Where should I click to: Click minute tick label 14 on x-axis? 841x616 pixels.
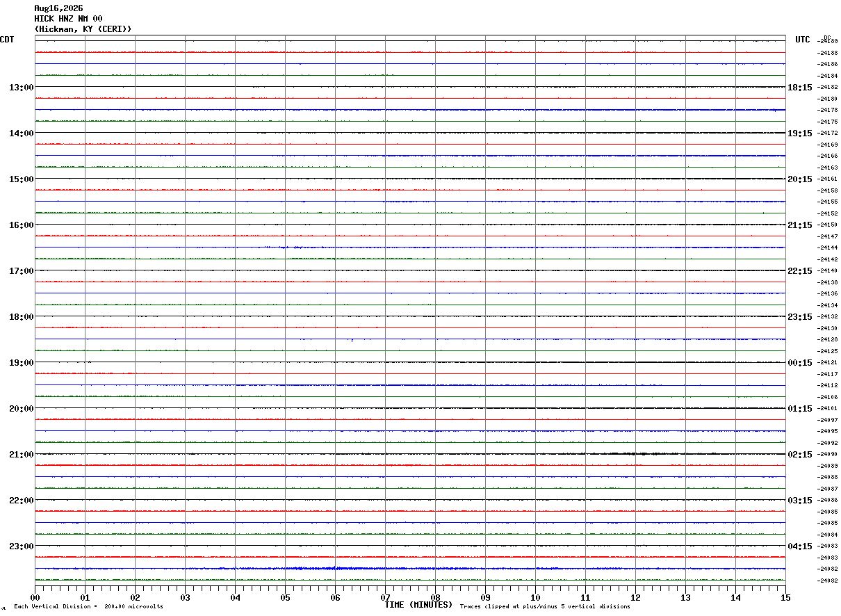click(x=735, y=597)
